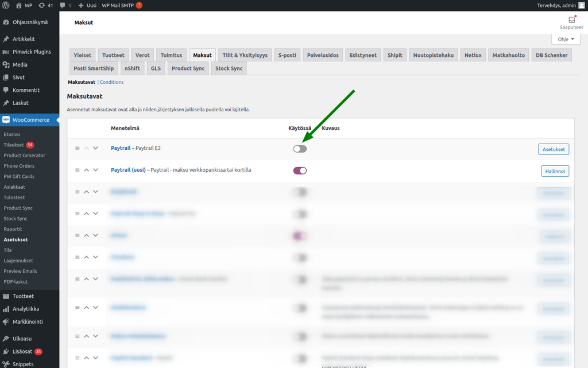
Task: Open Ohjausnäkymä dashboard icon in sidebar
Action: tap(6, 22)
